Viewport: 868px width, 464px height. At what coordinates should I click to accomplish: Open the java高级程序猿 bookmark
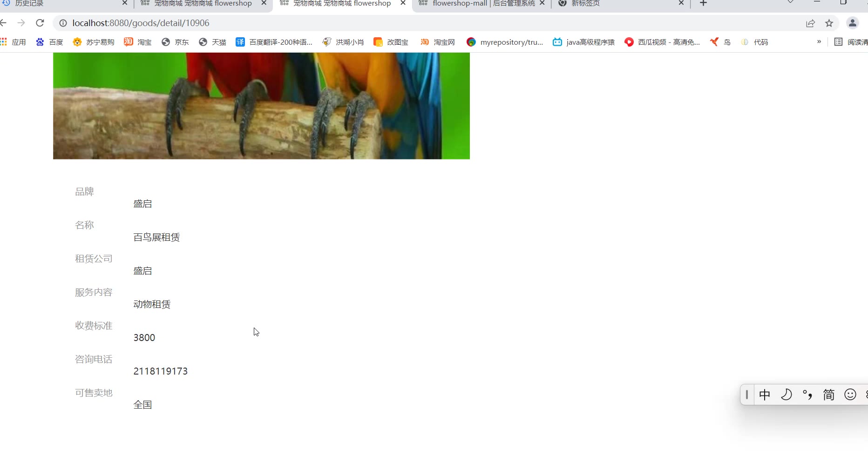coord(583,42)
